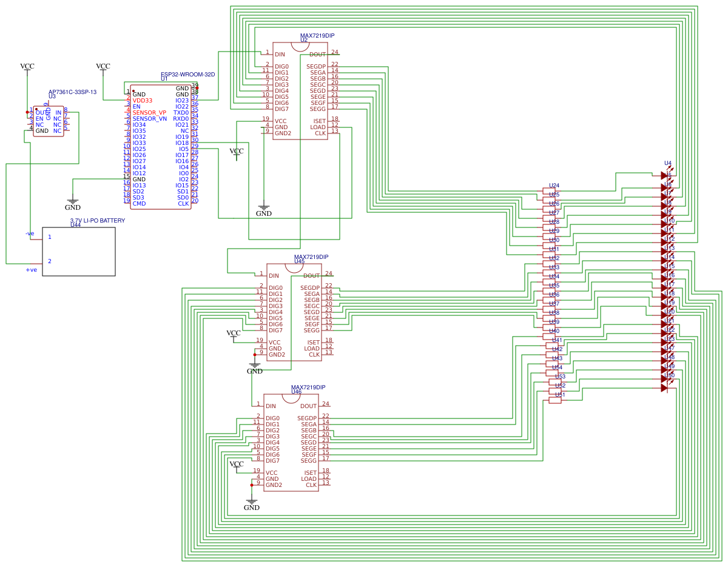Click the 3.7V LI-PO BATTERY label
The width and height of the screenshot is (728, 567).
(98, 221)
